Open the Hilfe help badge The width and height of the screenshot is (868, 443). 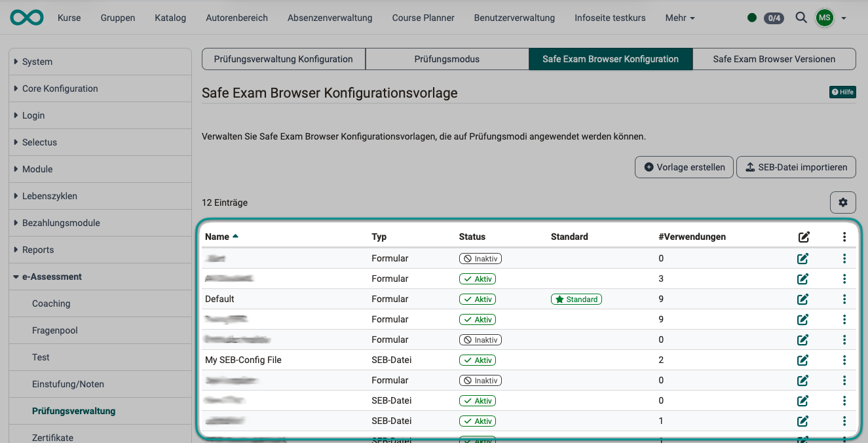(x=842, y=92)
